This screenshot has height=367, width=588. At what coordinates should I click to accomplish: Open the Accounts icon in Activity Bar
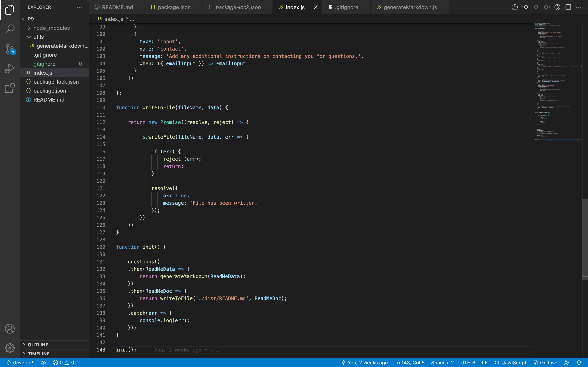[x=10, y=329]
